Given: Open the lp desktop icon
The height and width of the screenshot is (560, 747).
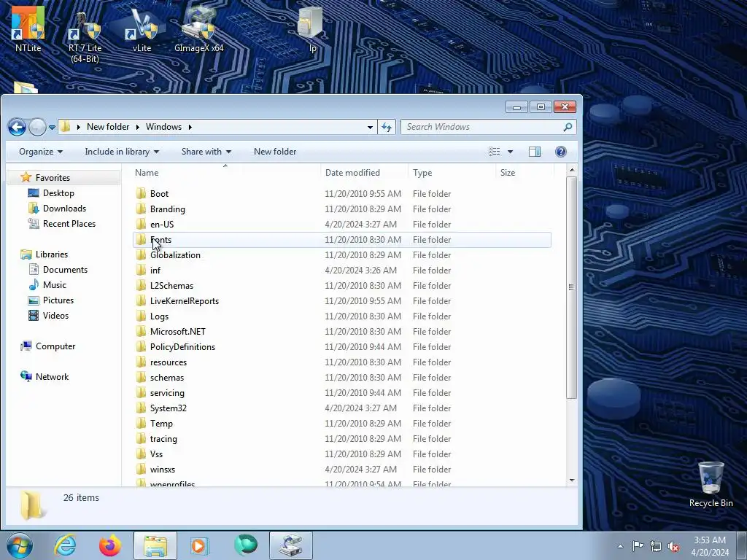Looking at the screenshot, I should (x=312, y=28).
